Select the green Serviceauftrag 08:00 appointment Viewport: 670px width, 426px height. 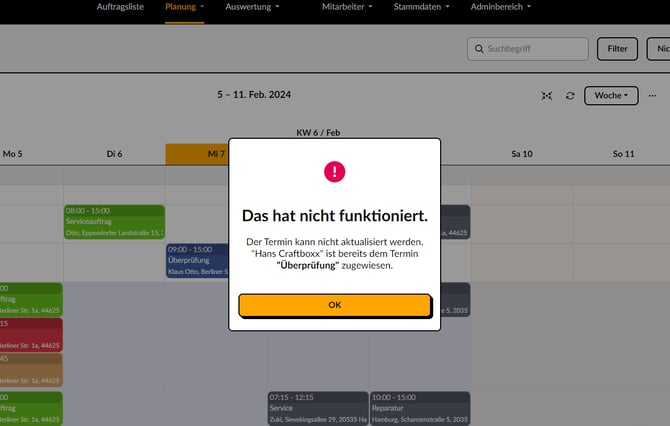click(x=113, y=222)
